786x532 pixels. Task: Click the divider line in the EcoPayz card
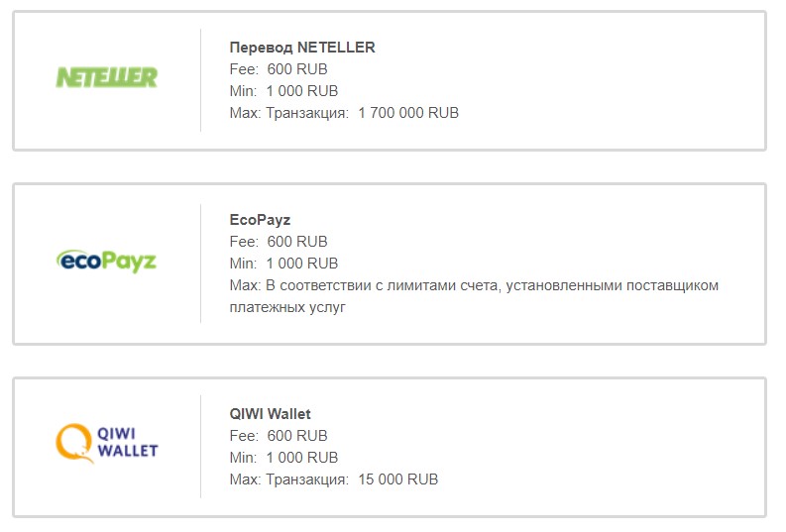tap(200, 264)
